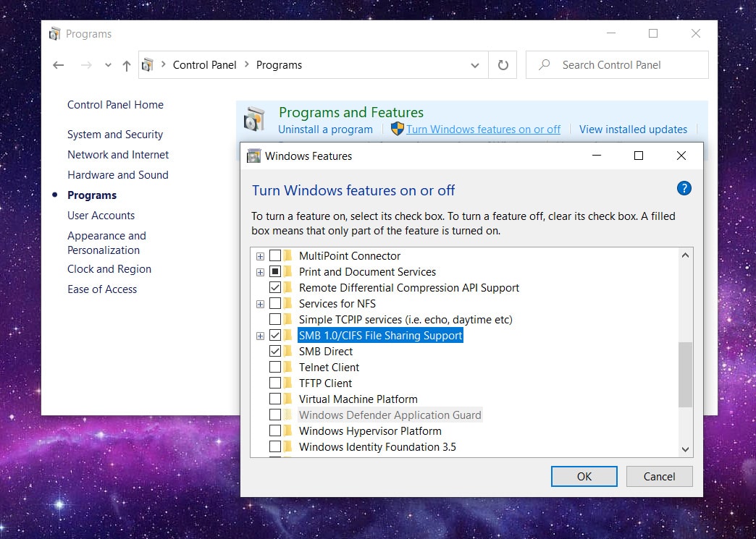Uncheck the SMB Direct checkbox
Screen dimensions: 756x539
[275, 351]
